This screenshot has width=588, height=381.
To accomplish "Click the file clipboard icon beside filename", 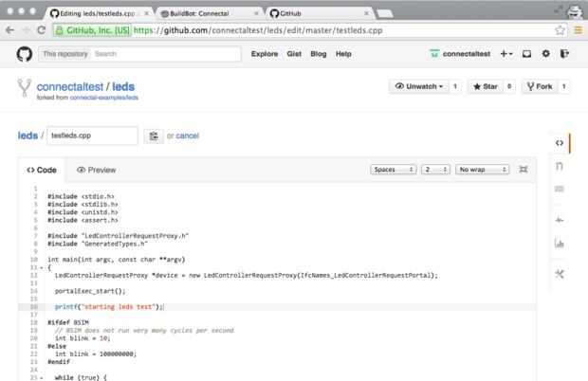I will click(154, 136).
